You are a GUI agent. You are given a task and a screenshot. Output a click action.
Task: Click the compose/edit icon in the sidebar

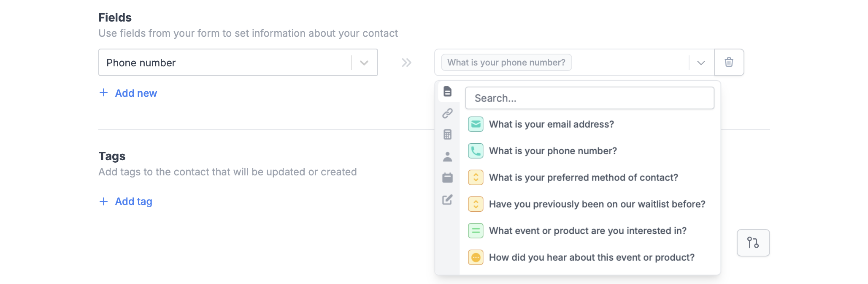pos(447,200)
